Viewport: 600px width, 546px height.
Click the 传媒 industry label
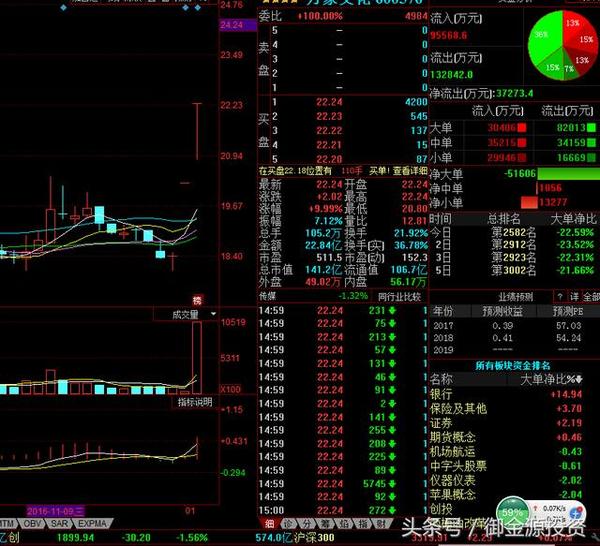(267, 296)
